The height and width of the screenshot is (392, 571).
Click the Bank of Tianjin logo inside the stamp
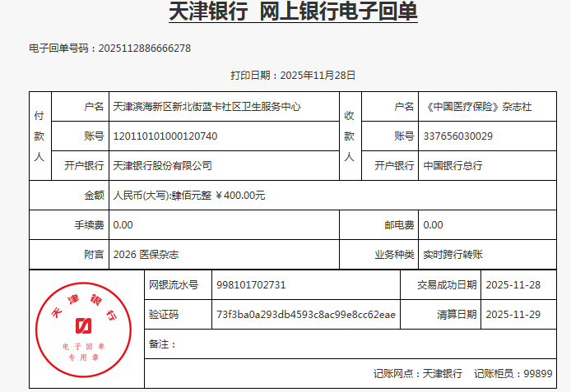83,324
